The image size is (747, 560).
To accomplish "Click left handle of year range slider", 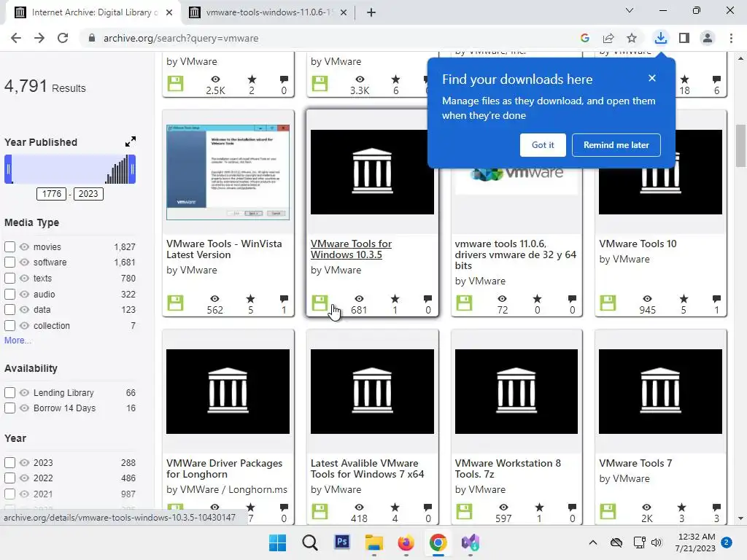I will pos(8,169).
